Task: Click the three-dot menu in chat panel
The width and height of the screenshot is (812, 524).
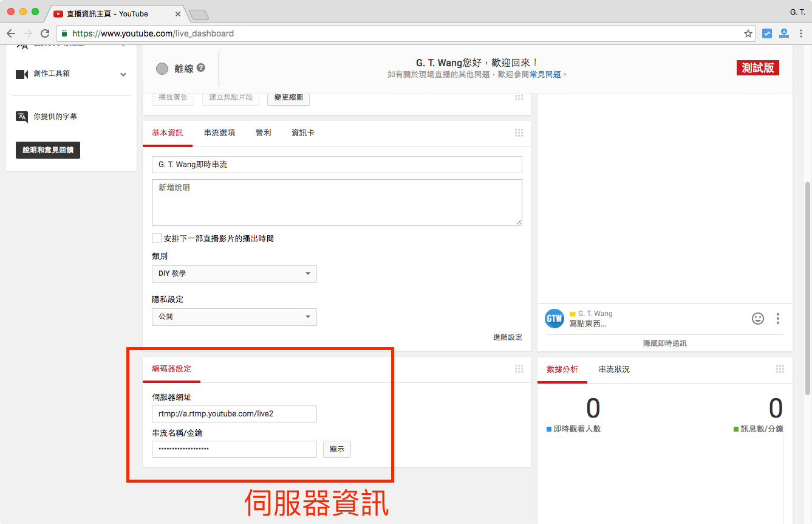Action: click(778, 318)
